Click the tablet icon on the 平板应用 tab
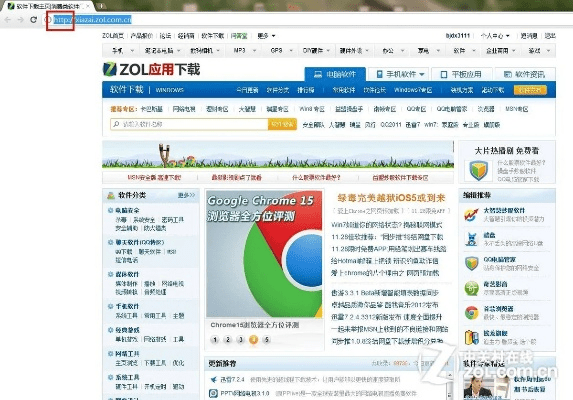Image resolution: width=573 pixels, height=400 pixels. (x=444, y=75)
